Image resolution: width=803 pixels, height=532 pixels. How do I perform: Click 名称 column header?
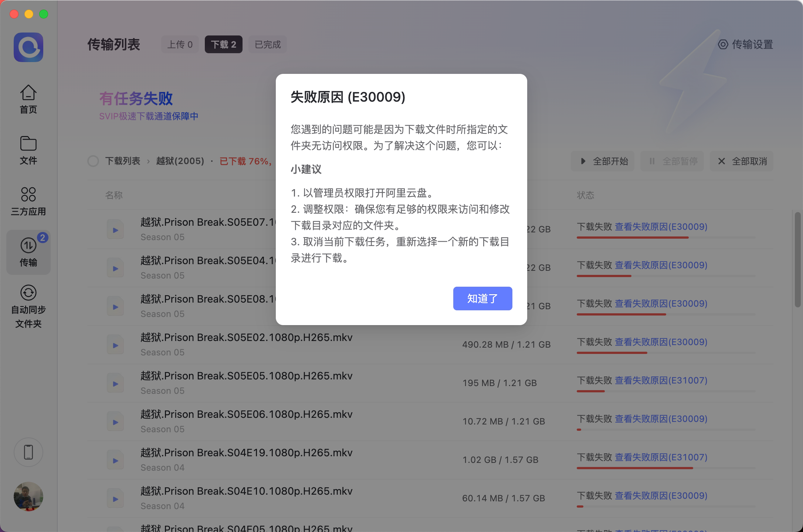[x=114, y=195]
